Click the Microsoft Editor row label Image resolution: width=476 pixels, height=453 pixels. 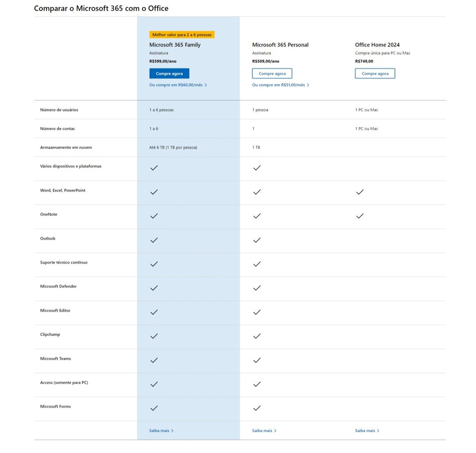pos(55,311)
